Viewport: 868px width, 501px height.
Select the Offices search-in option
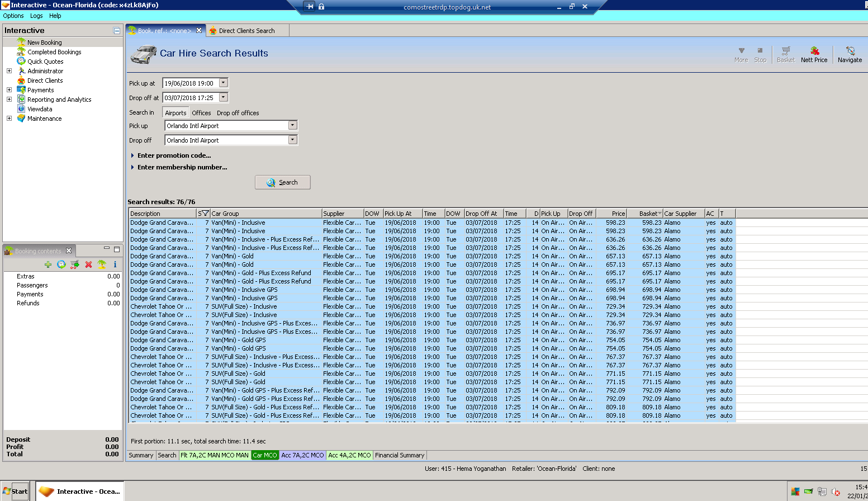tap(201, 113)
